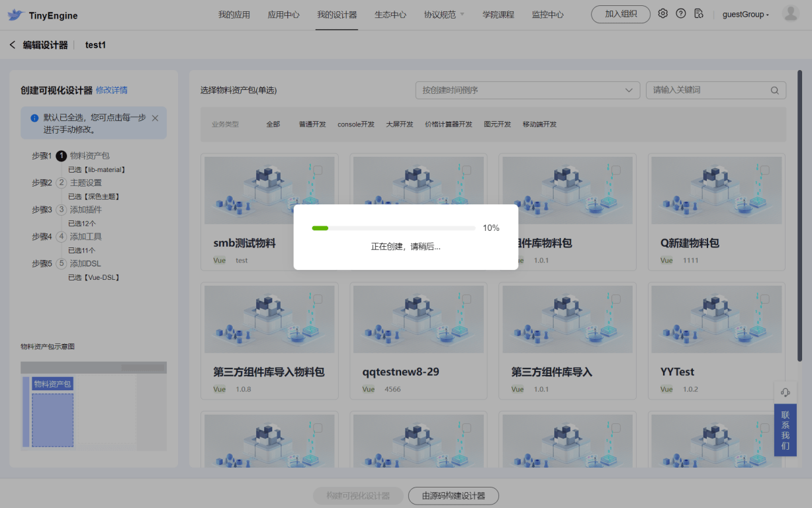Click the 由源码构建设计器 button
This screenshot has width=812, height=508.
453,495
